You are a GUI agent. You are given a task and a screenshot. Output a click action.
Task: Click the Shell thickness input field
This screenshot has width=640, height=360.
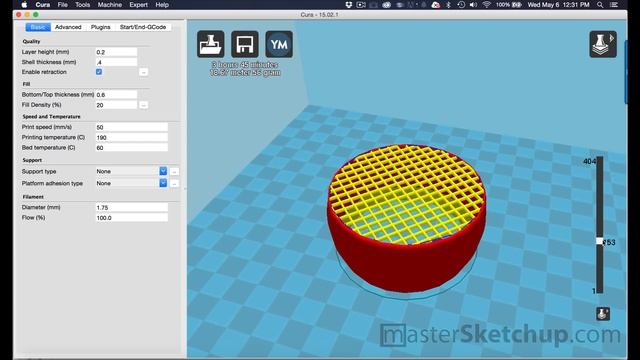point(116,62)
